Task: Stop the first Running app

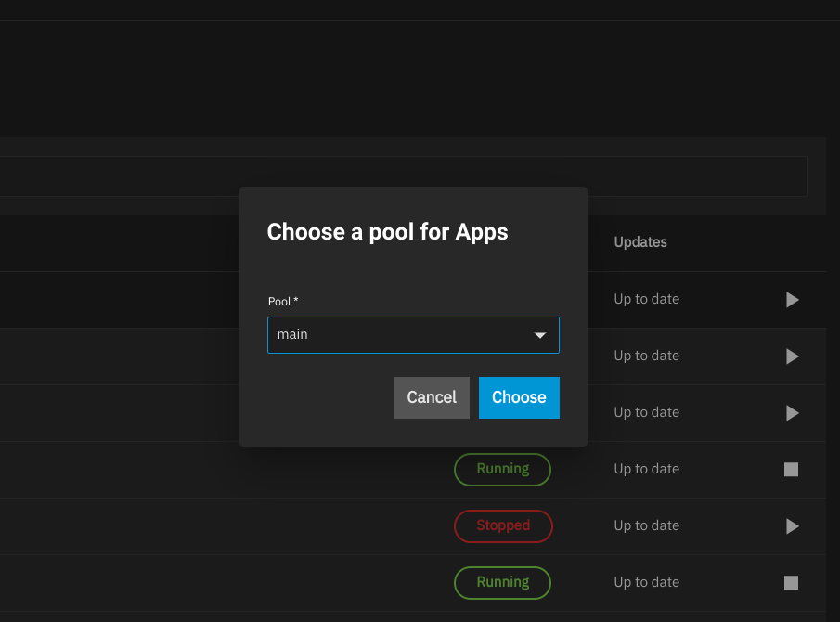Action: [x=791, y=470]
